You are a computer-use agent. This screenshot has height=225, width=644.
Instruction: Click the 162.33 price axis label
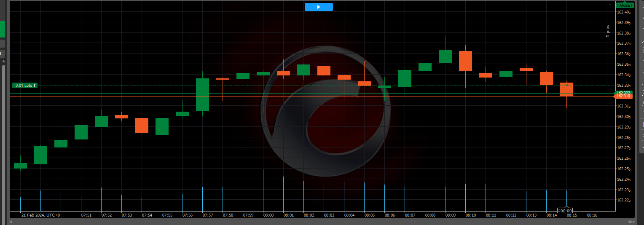click(x=624, y=86)
